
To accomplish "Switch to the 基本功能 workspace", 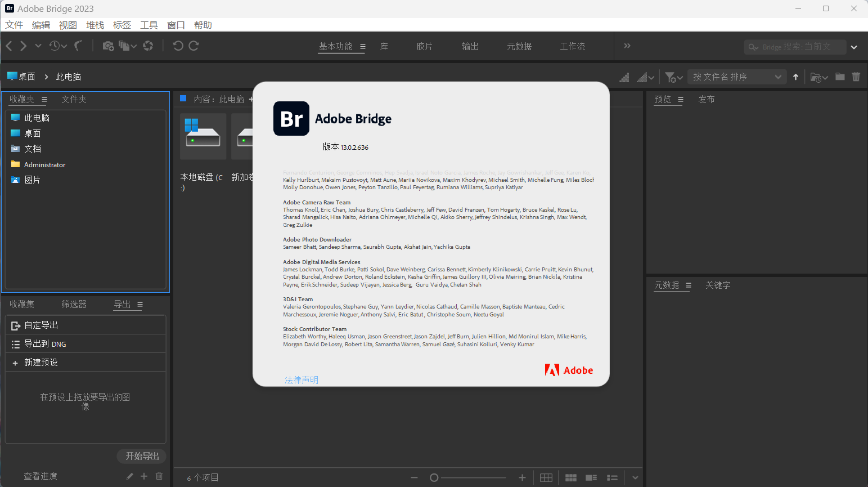I will 336,47.
